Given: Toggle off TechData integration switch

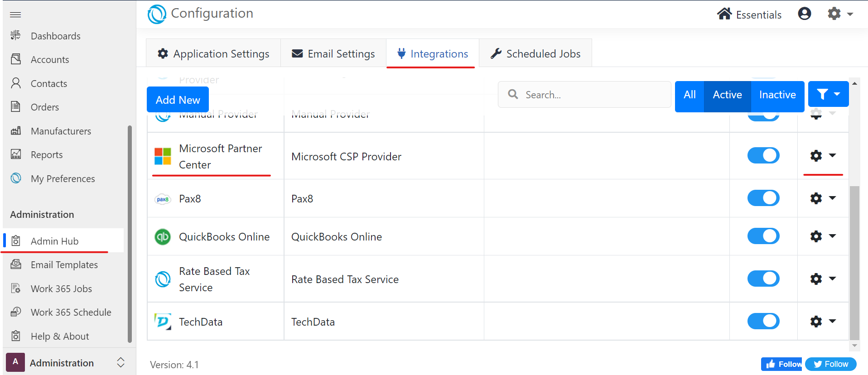Looking at the screenshot, I should pos(763,321).
